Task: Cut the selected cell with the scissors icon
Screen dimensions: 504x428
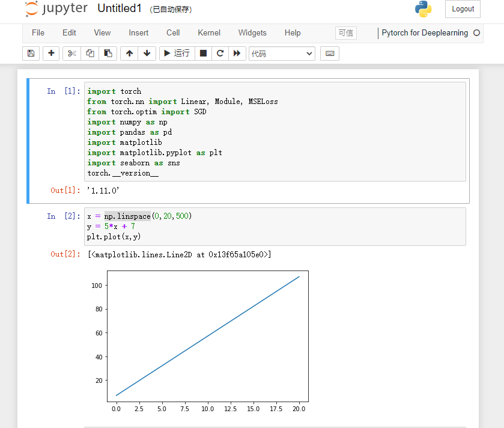Action: pos(71,53)
